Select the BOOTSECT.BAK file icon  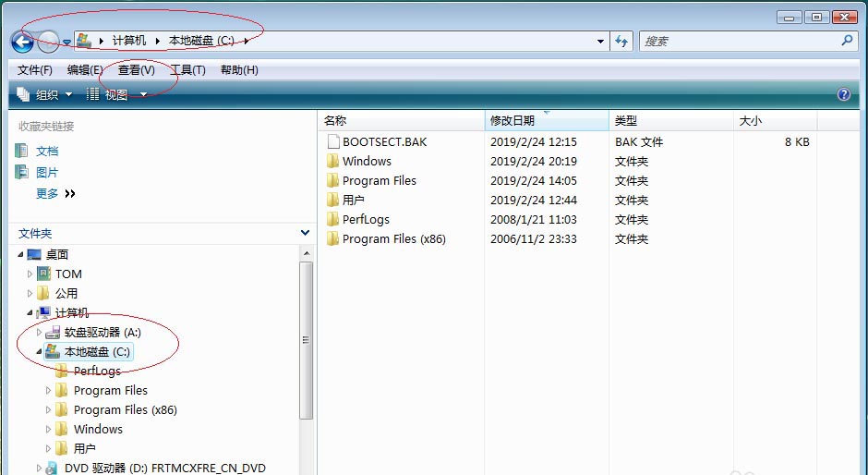tap(332, 142)
